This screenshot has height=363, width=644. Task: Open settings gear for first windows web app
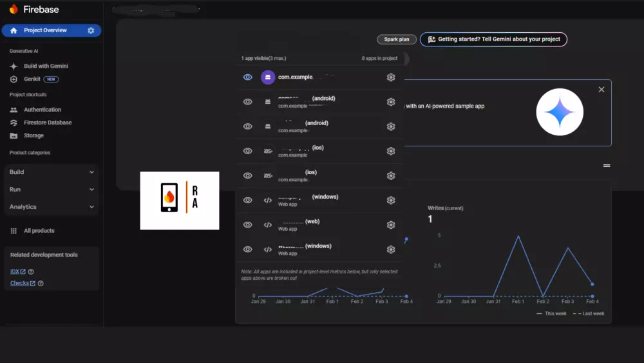pyautogui.click(x=391, y=201)
